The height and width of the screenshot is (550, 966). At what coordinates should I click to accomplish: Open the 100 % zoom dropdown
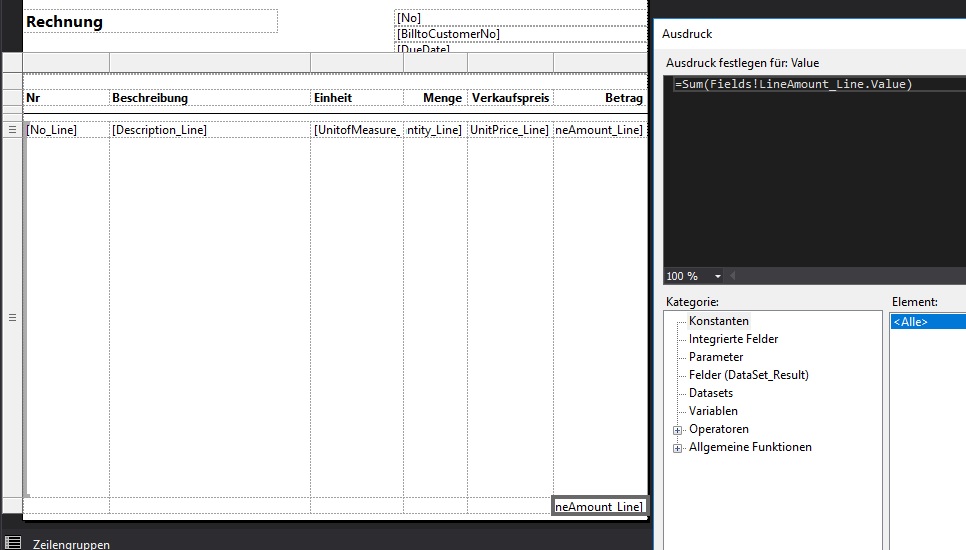718,277
